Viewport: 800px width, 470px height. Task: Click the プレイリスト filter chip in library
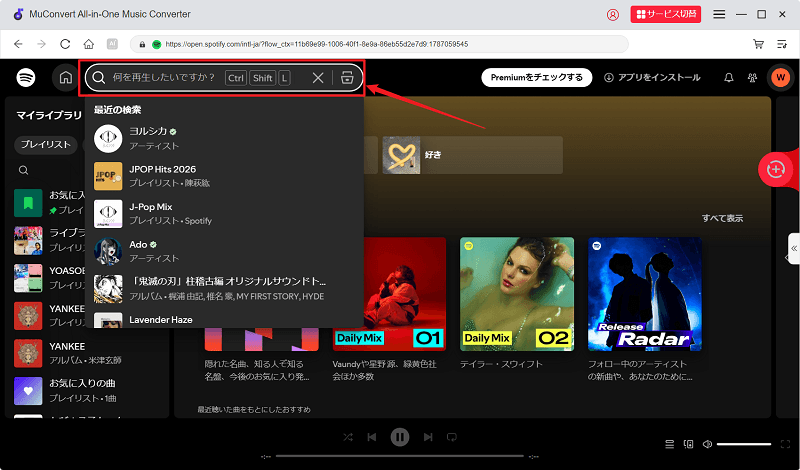click(46, 144)
